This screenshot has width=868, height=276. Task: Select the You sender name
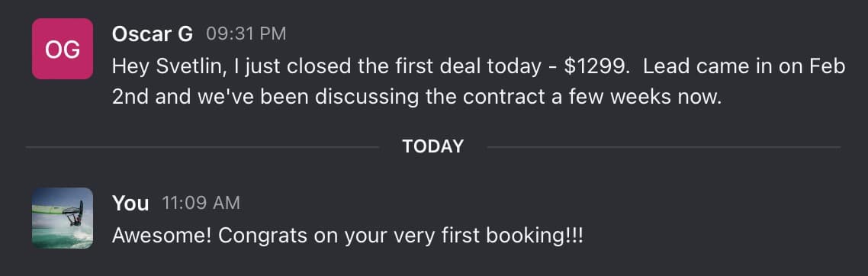pos(130,204)
